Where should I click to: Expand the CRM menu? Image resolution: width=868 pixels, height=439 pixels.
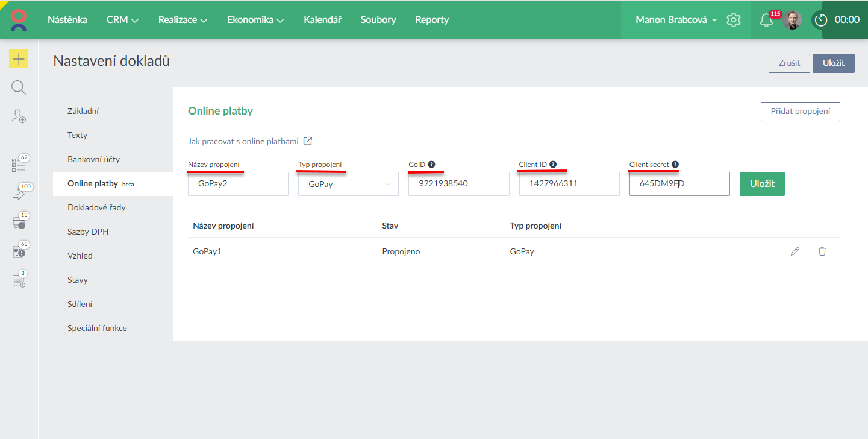coord(122,20)
